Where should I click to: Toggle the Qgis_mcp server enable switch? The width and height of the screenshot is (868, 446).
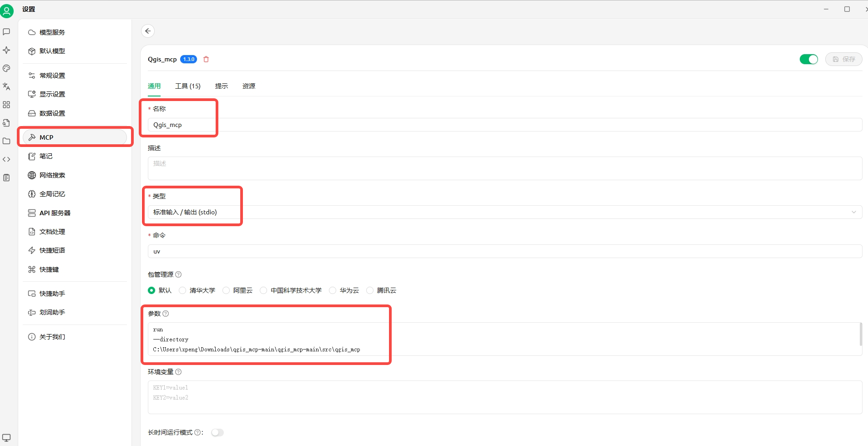pyautogui.click(x=809, y=59)
